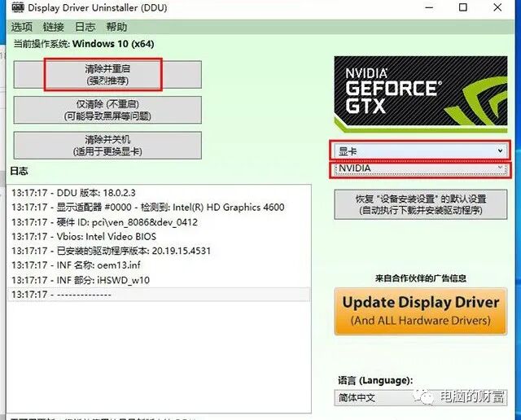Open the 帮助 menu
521x420 pixels.
pyautogui.click(x=116, y=27)
